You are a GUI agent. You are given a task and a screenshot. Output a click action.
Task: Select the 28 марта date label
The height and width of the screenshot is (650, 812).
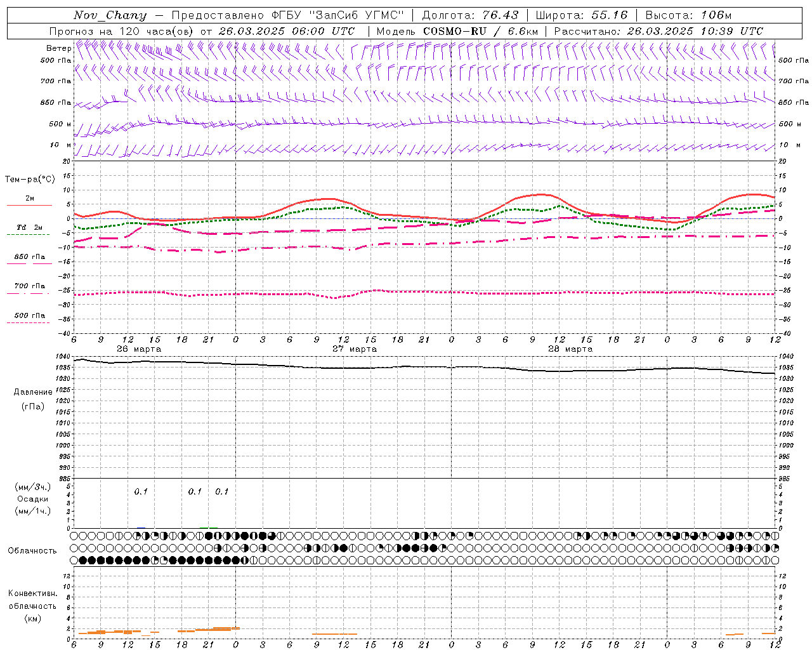click(570, 349)
